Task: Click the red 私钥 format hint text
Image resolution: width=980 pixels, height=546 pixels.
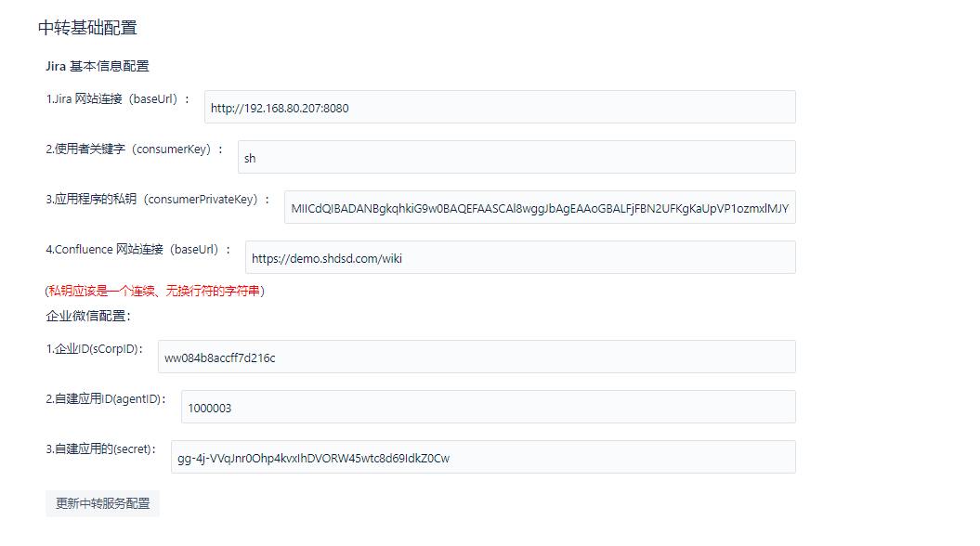Action: pyautogui.click(x=155, y=291)
